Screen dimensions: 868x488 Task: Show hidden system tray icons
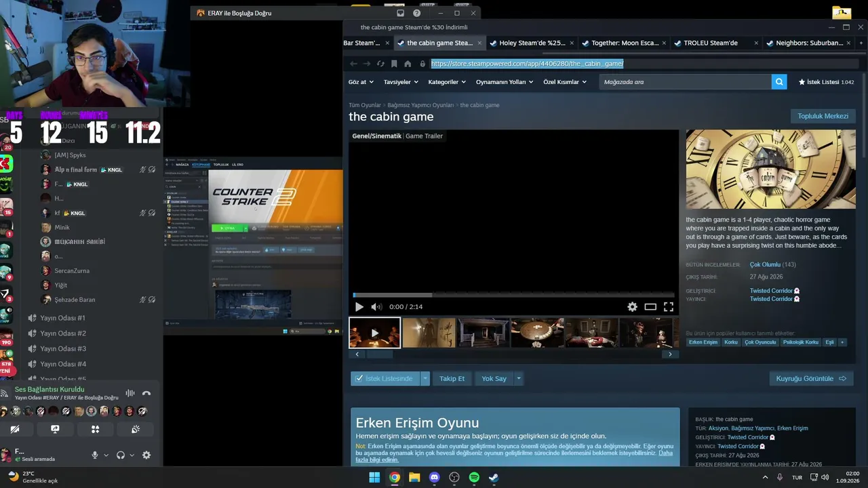[766, 477]
